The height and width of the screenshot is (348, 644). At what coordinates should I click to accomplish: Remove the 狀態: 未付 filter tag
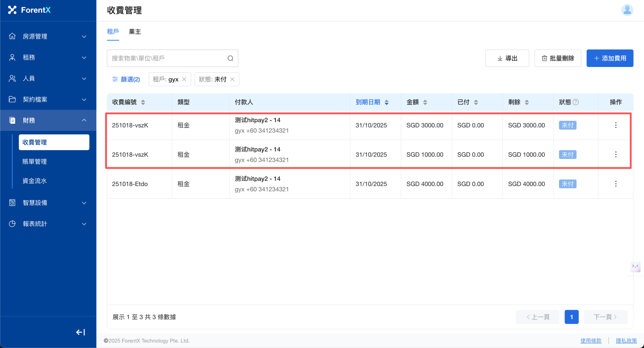point(232,79)
